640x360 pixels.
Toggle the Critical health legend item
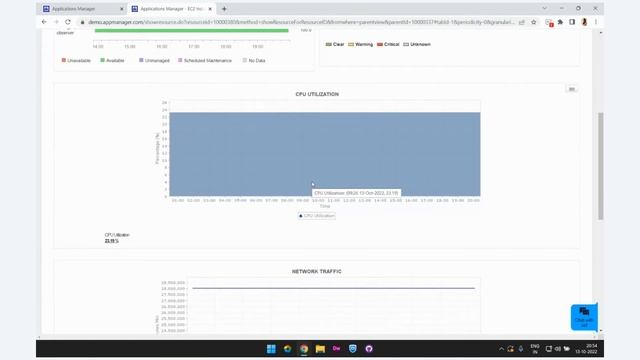click(388, 44)
